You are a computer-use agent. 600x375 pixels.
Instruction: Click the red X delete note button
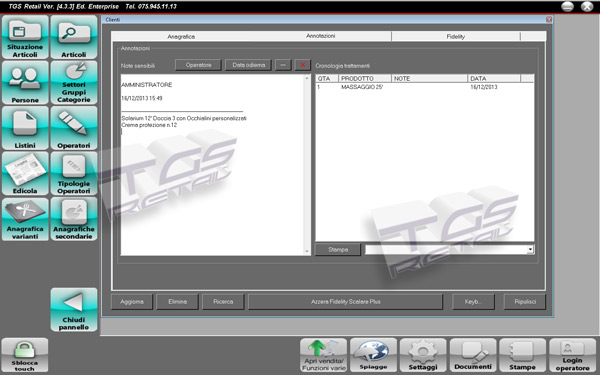pyautogui.click(x=303, y=65)
